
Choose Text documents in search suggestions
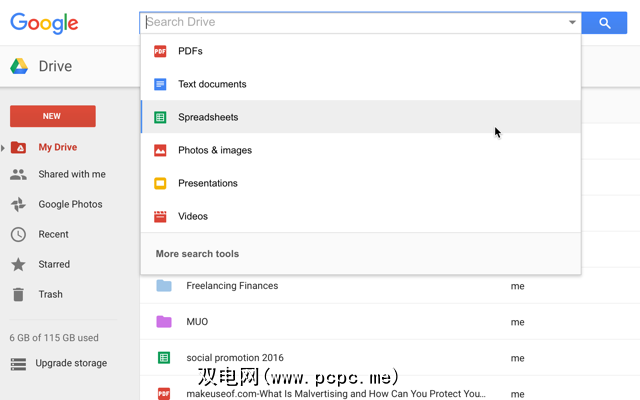[212, 84]
